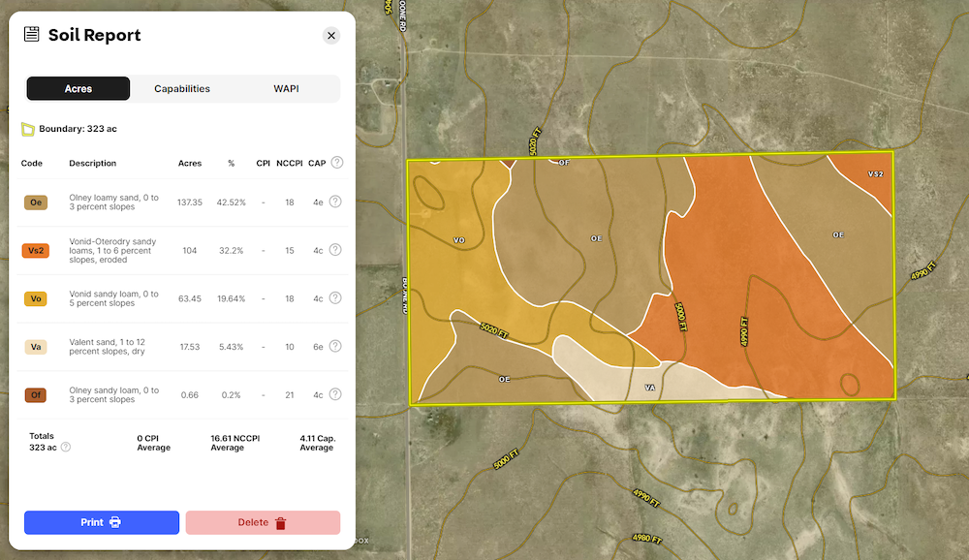Switch to the Capabilities tab
This screenshot has width=969, height=560.
(x=182, y=88)
